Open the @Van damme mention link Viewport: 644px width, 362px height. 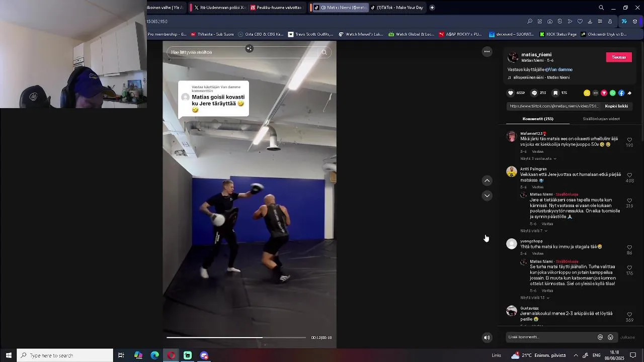tap(559, 69)
